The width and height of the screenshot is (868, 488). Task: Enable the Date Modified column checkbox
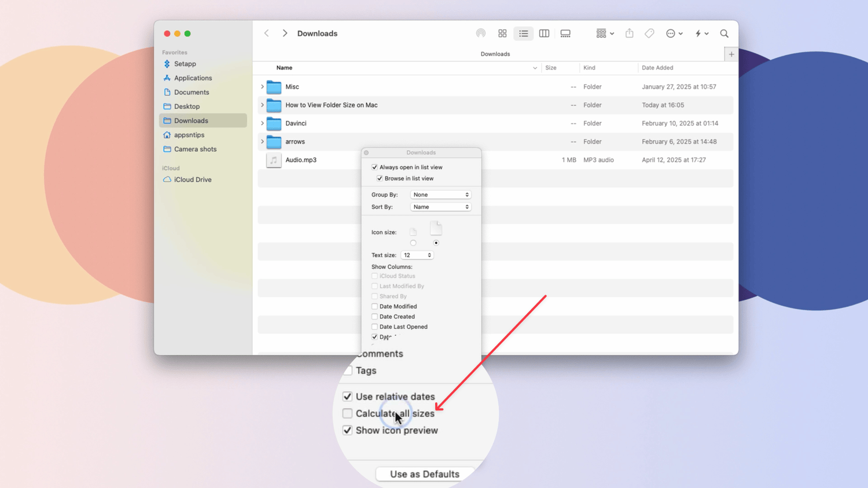pyautogui.click(x=374, y=306)
